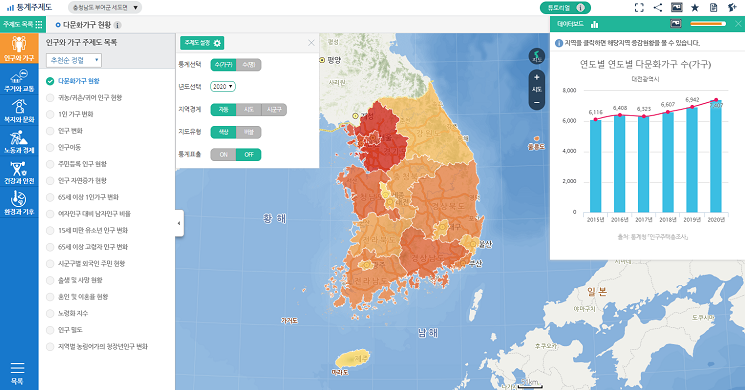745x390 pixels.
Task: Open the 추천순 정렬 sort dropdown
Action: 74,60
